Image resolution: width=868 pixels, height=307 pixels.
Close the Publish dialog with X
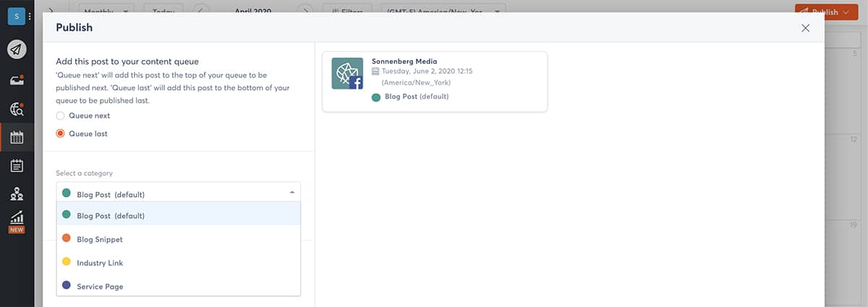click(x=805, y=28)
